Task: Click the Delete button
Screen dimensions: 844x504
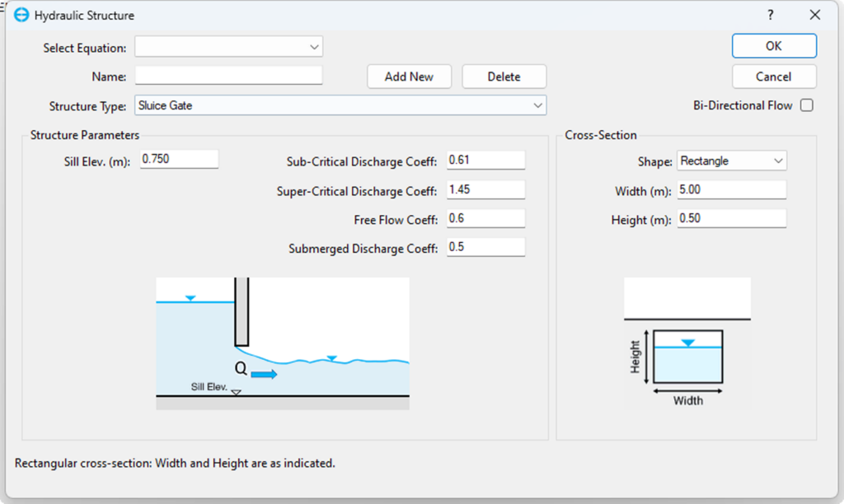Action: coord(504,77)
